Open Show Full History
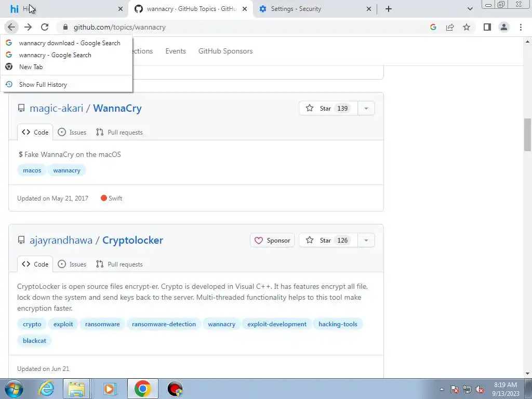 click(66, 85)
